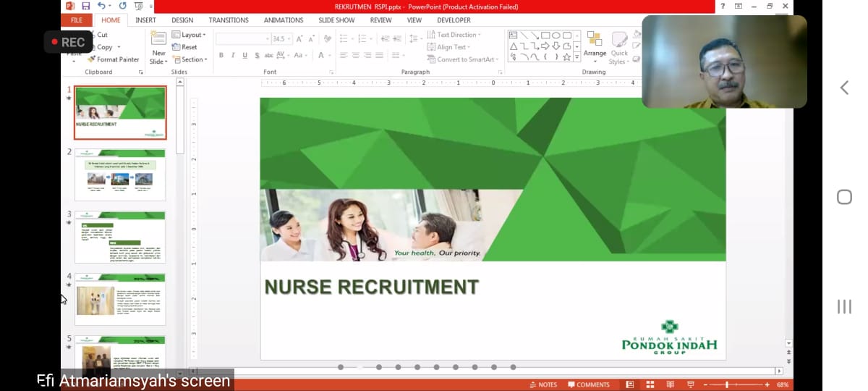
Task: Click the zoom slider in status bar
Action: click(x=727, y=384)
